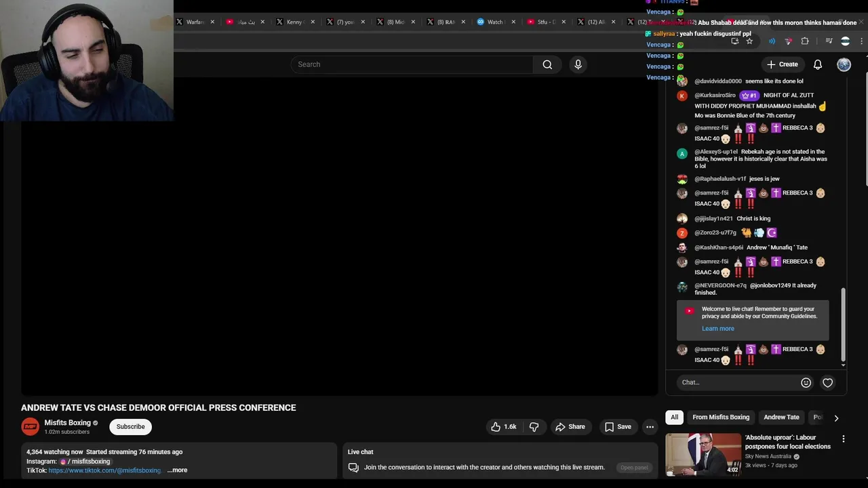
Task: Click the '4,364 watching now' text
Action: click(54, 452)
